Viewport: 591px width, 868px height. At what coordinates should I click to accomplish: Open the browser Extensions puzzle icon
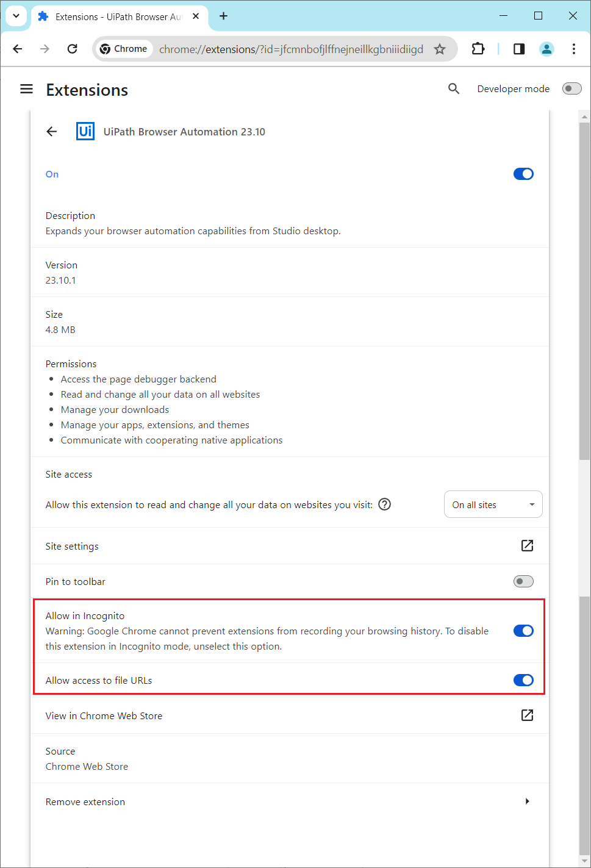478,49
